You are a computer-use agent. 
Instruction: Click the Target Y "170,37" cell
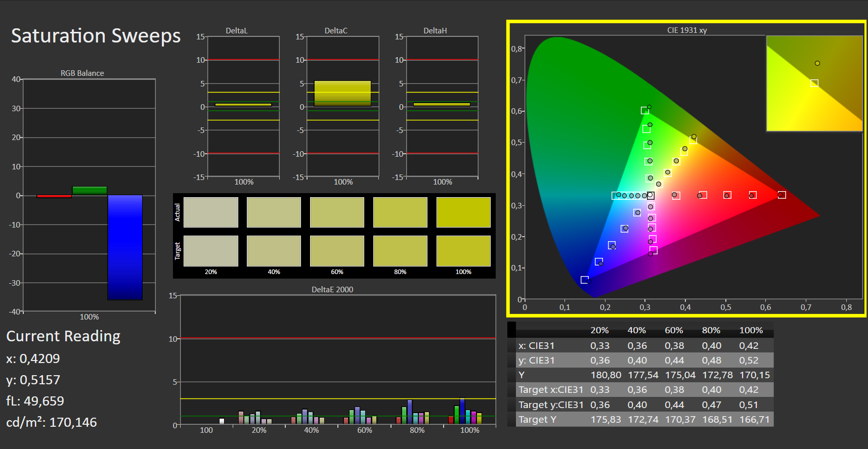[680, 420]
